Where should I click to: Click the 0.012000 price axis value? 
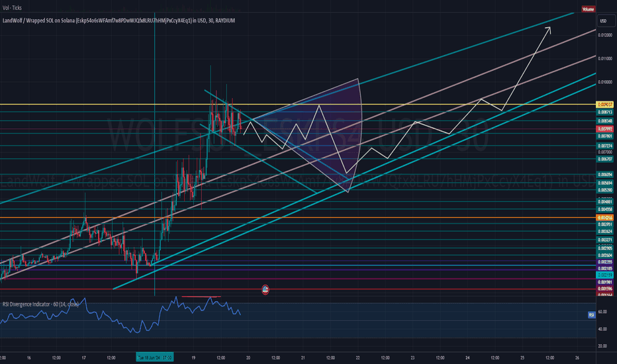pyautogui.click(x=605, y=35)
